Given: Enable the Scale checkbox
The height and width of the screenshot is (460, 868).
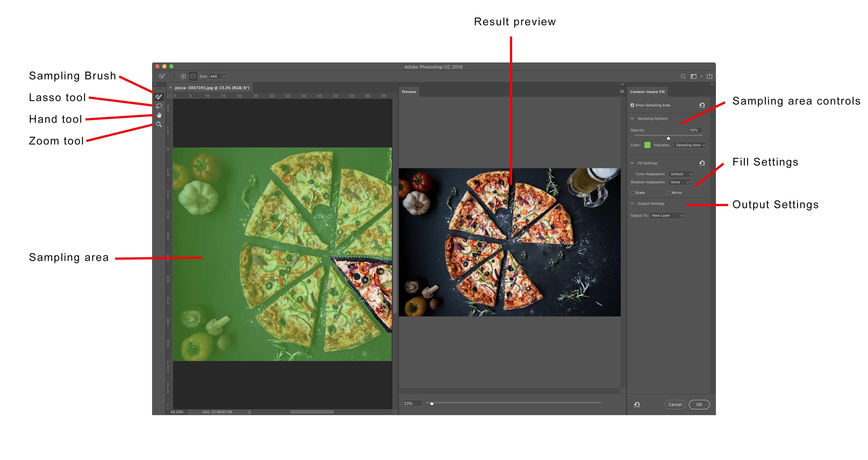Looking at the screenshot, I should 632,193.
